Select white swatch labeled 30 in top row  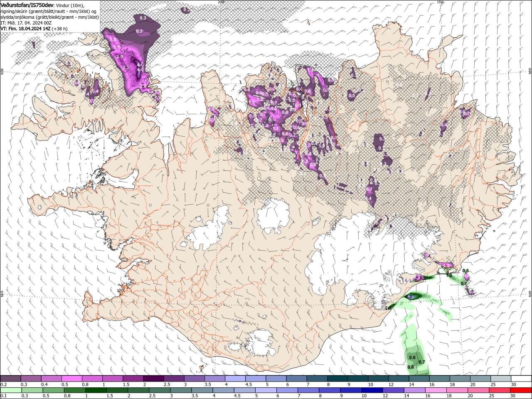pyautogui.click(x=521, y=379)
